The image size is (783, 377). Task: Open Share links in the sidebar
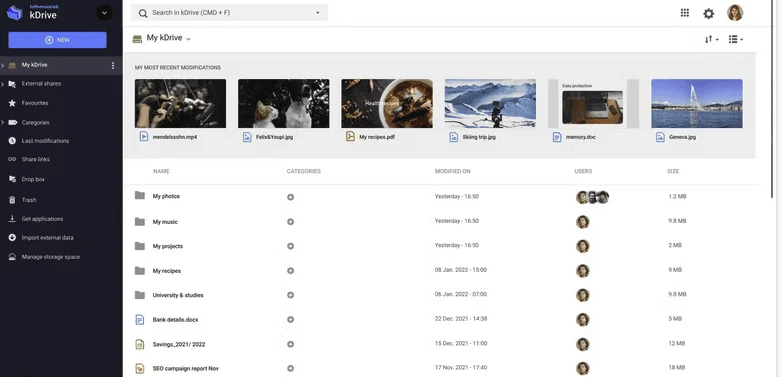click(35, 159)
